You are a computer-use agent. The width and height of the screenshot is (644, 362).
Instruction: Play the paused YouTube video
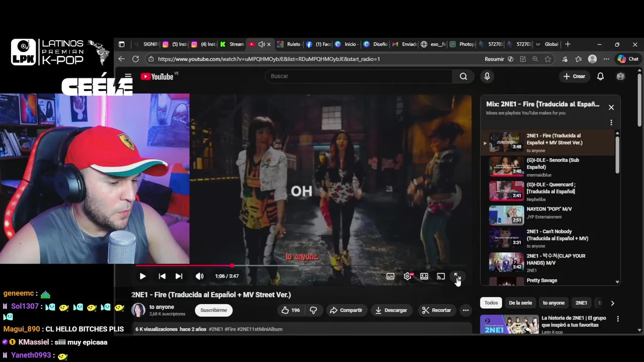pyautogui.click(x=142, y=276)
